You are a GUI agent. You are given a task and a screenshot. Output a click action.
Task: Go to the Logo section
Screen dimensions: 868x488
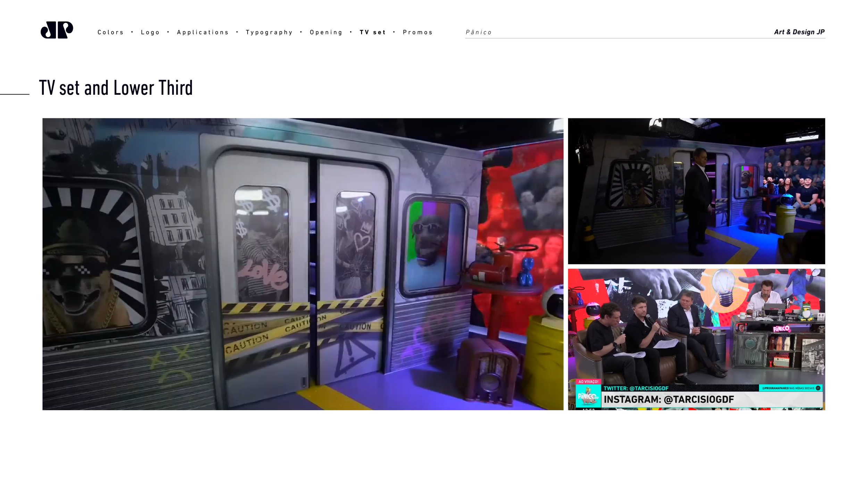(150, 32)
